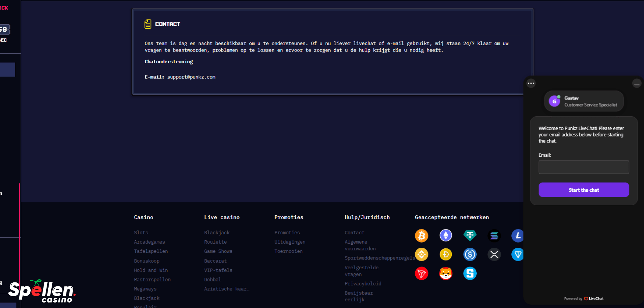
Task: Click the Solana network icon
Action: 494,236
